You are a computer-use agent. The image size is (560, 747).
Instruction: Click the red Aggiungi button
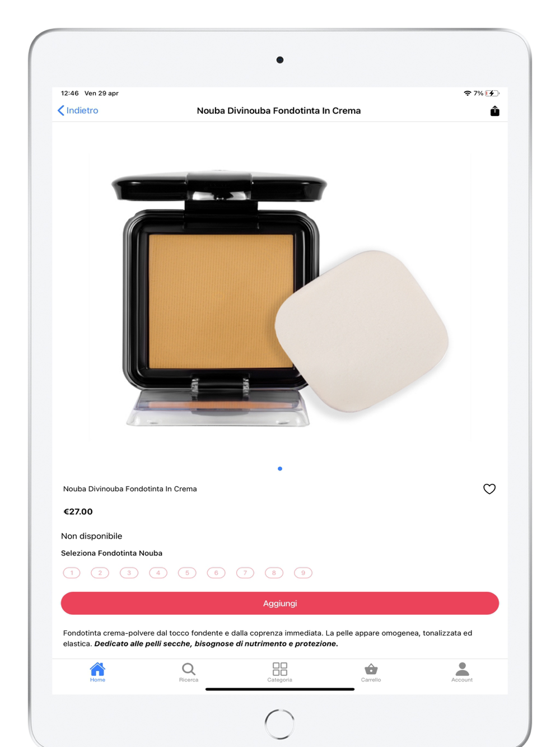click(x=280, y=603)
